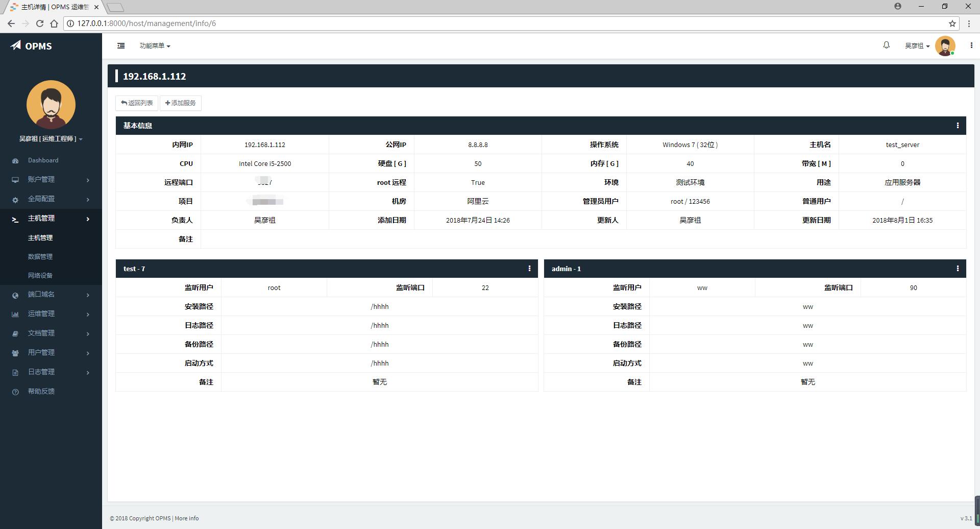Viewport: 980px width, 529px height.
Task: Expand 账户管理 chevron
Action: [88, 180]
